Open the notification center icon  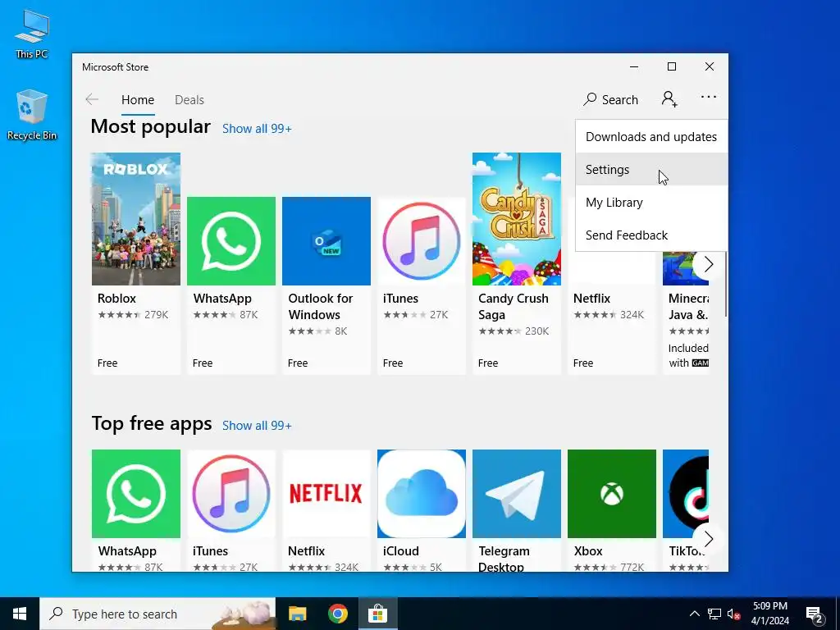pos(815,614)
